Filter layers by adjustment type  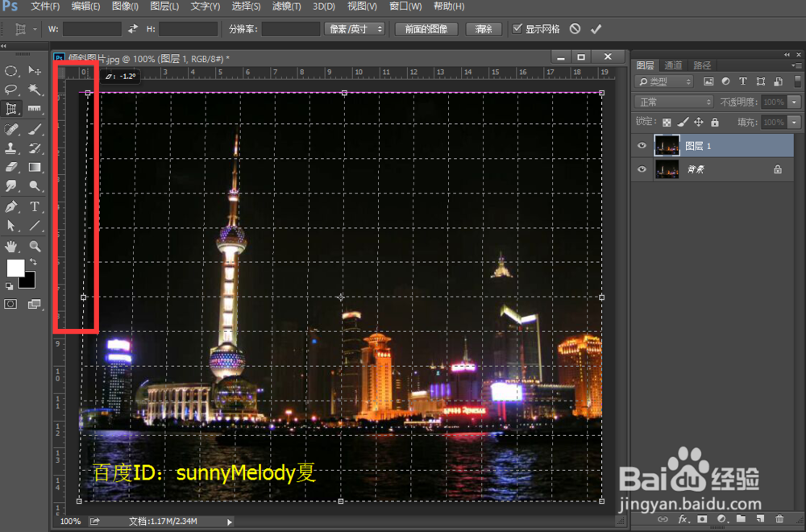(726, 81)
